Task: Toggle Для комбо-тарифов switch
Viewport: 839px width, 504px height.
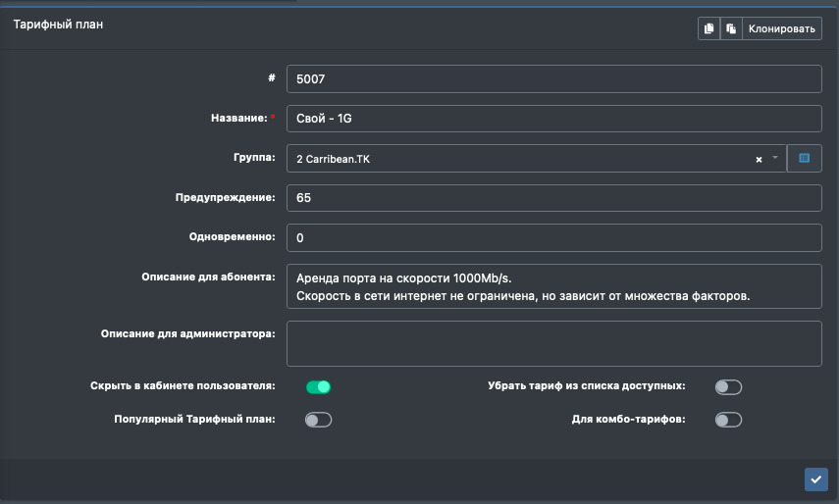Action: click(x=729, y=420)
